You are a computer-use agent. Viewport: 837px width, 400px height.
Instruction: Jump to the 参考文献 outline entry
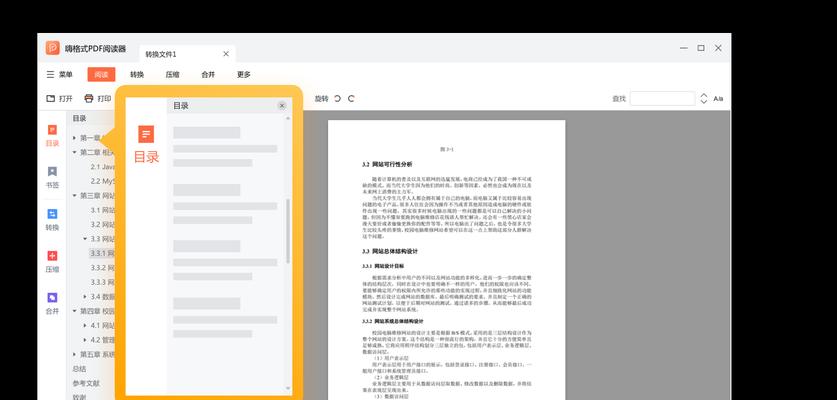click(x=86, y=383)
